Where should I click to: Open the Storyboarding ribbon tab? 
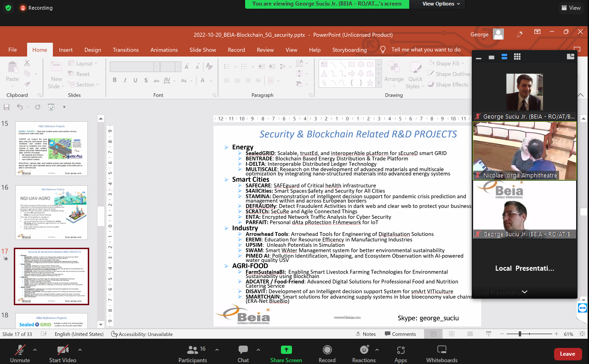[349, 50]
